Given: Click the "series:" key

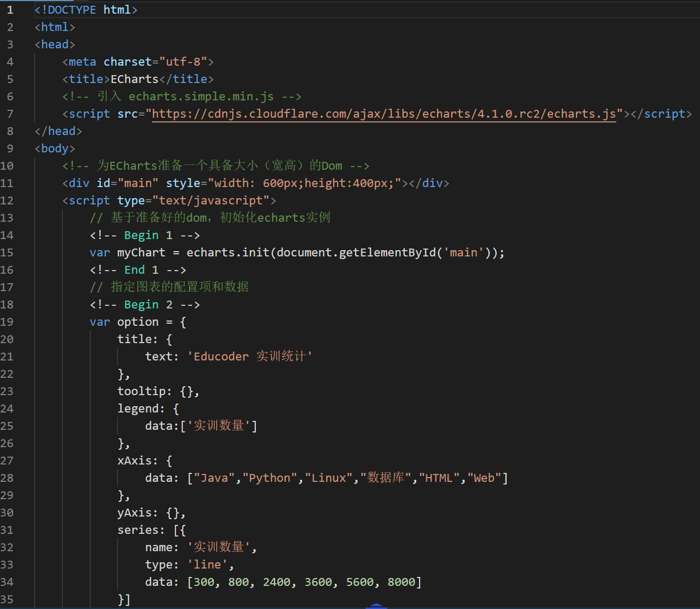Looking at the screenshot, I should click(x=141, y=530).
